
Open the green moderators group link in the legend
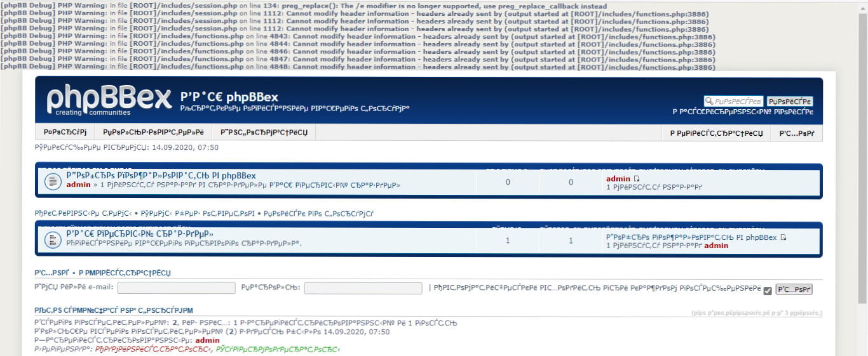click(278, 349)
